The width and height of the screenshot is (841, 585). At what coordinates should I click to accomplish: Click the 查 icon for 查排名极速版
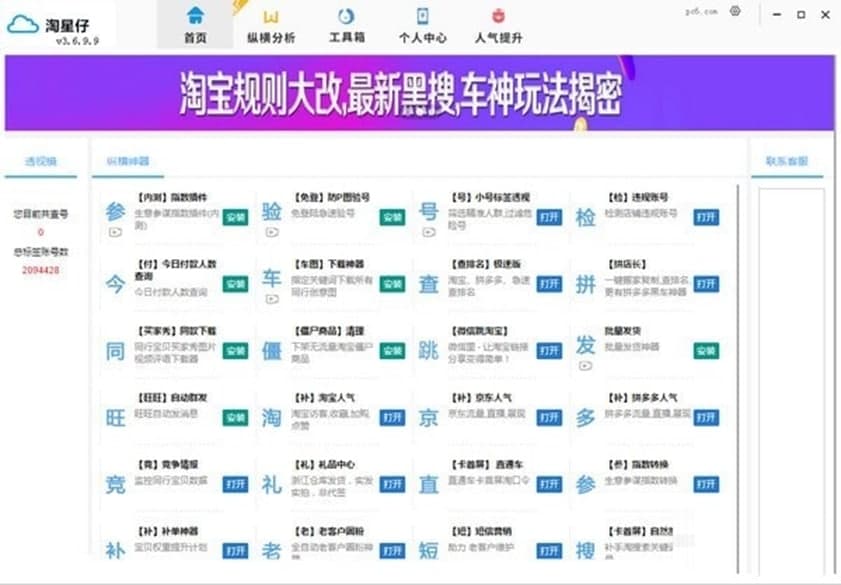click(429, 284)
